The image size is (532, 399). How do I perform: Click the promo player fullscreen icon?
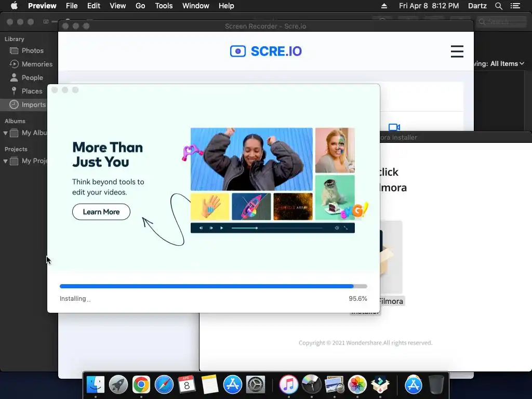coord(345,228)
